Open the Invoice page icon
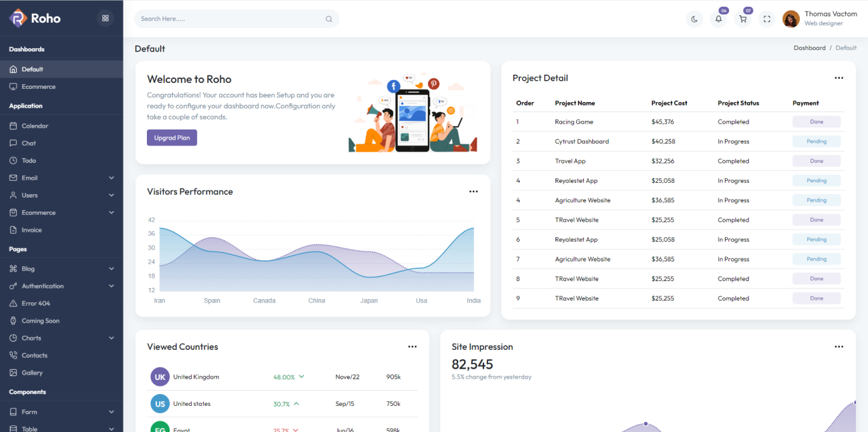The width and height of the screenshot is (868, 432). point(14,230)
